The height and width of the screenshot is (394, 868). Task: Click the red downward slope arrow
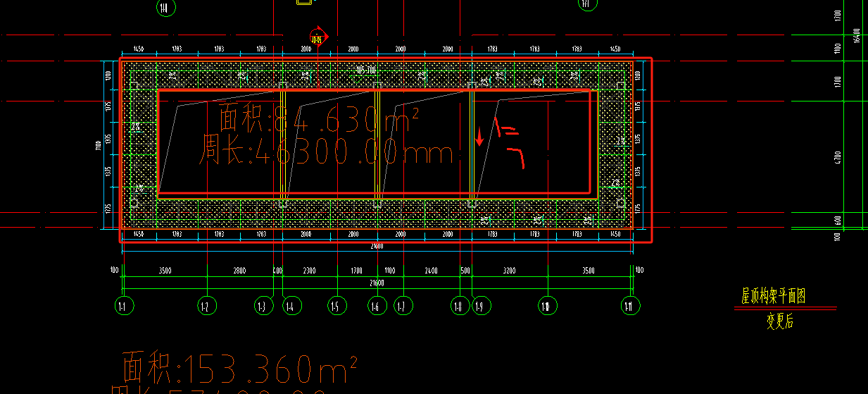click(x=479, y=137)
